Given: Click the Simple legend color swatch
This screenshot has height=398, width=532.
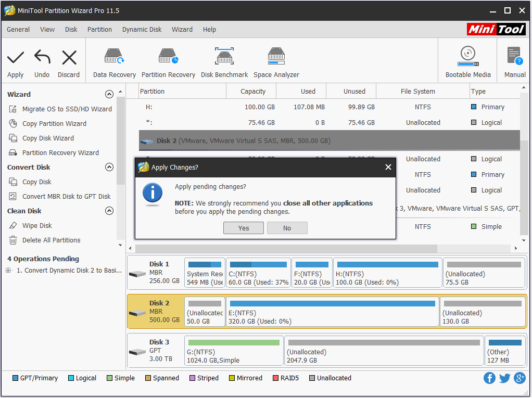Looking at the screenshot, I should (110, 378).
